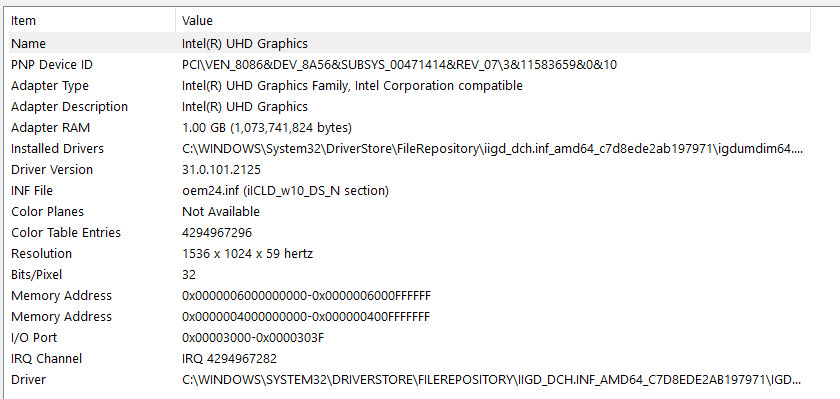The width and height of the screenshot is (840, 399).
Task: Select the IRQ Channel row
Action: click(410, 358)
